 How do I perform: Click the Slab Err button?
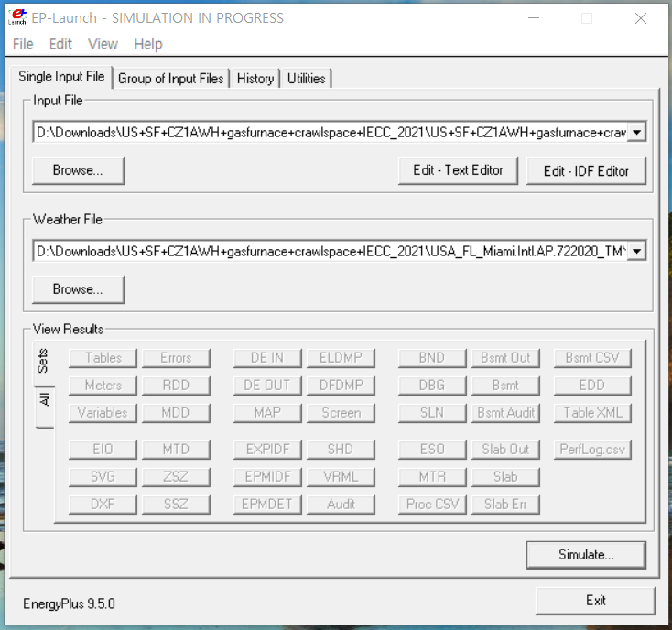(505, 505)
